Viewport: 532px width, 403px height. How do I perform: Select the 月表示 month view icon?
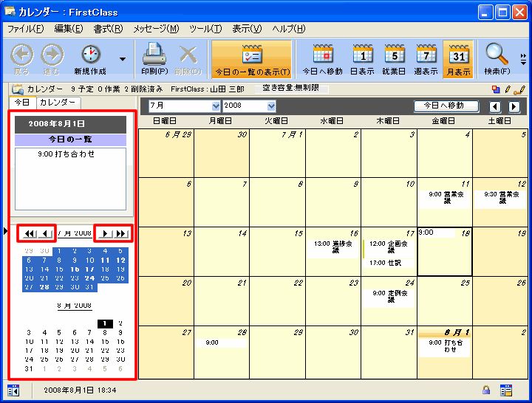click(458, 55)
